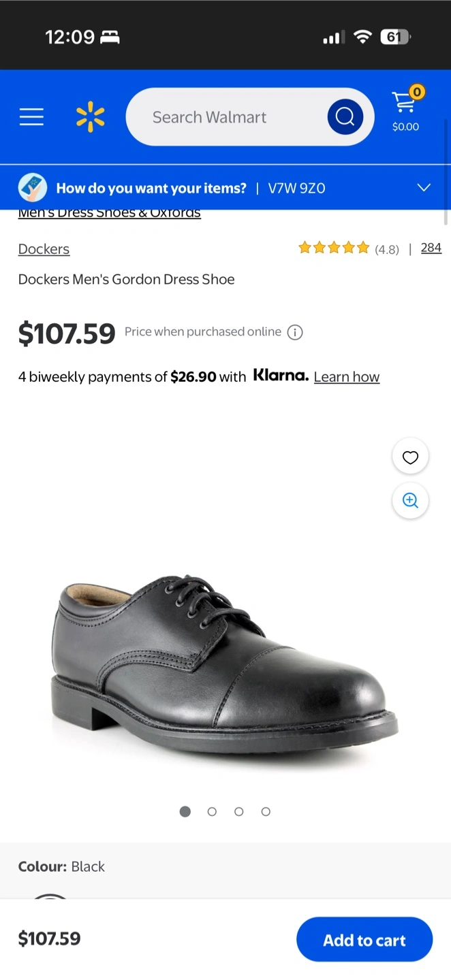Viewport: 451px width, 980px height.
Task: Click Klarna "Learn how" link
Action: click(346, 376)
